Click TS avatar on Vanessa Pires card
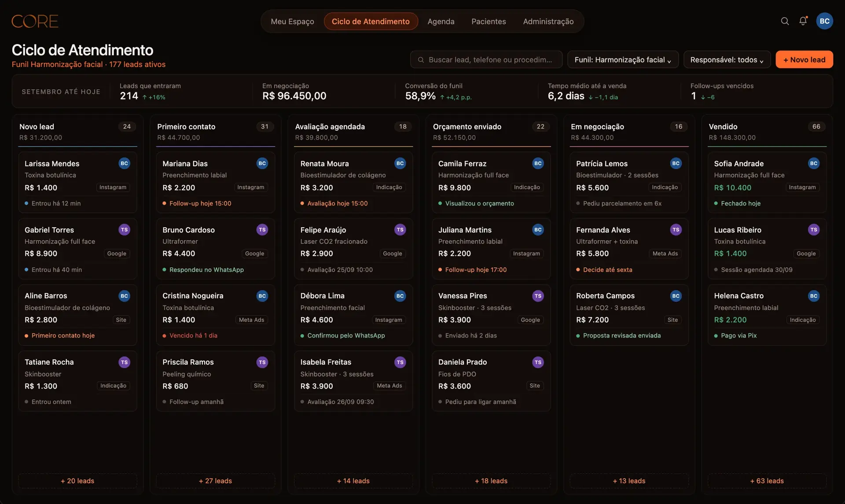The image size is (845, 504). pyautogui.click(x=538, y=296)
